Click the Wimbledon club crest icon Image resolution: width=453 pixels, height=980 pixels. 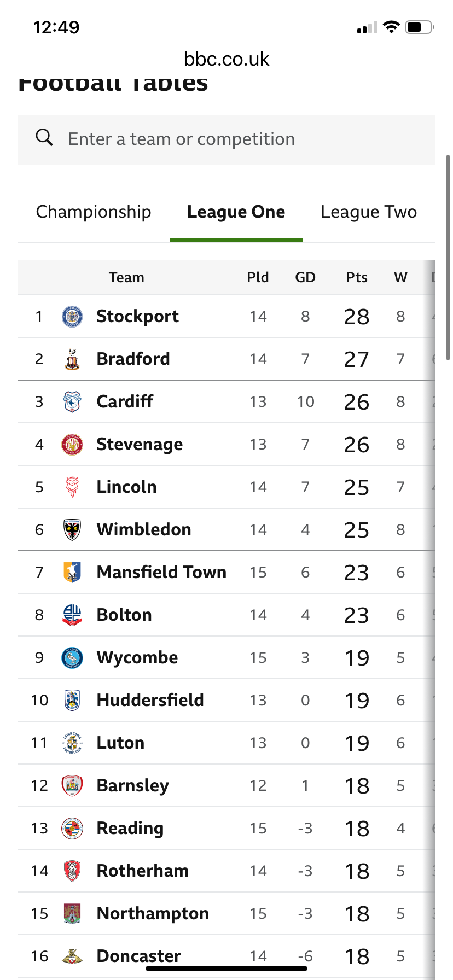72,530
